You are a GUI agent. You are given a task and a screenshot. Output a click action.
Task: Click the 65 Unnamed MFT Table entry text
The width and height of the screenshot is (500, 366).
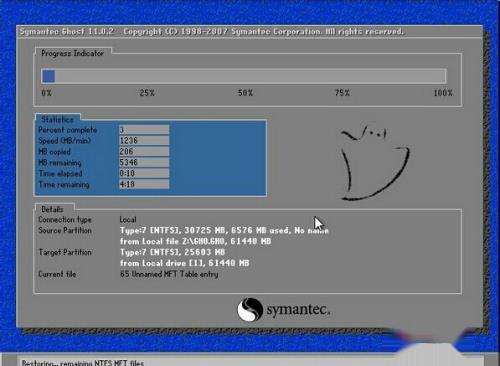[x=169, y=274]
